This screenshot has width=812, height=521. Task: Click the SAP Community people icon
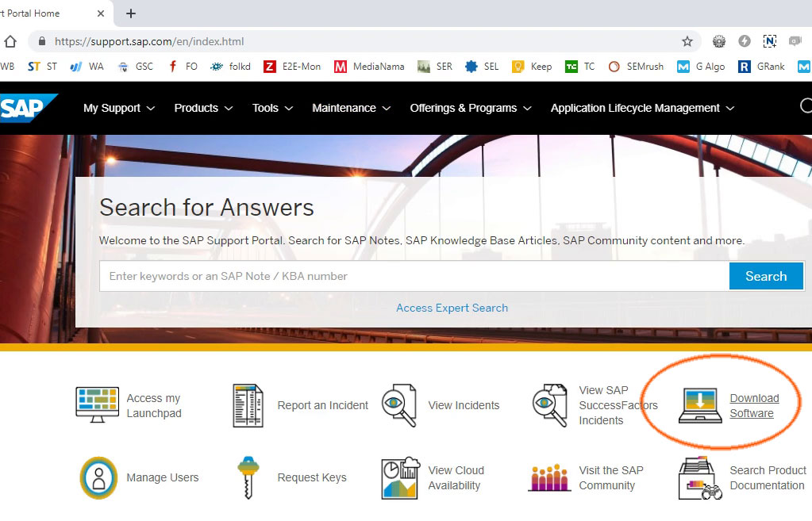click(549, 477)
